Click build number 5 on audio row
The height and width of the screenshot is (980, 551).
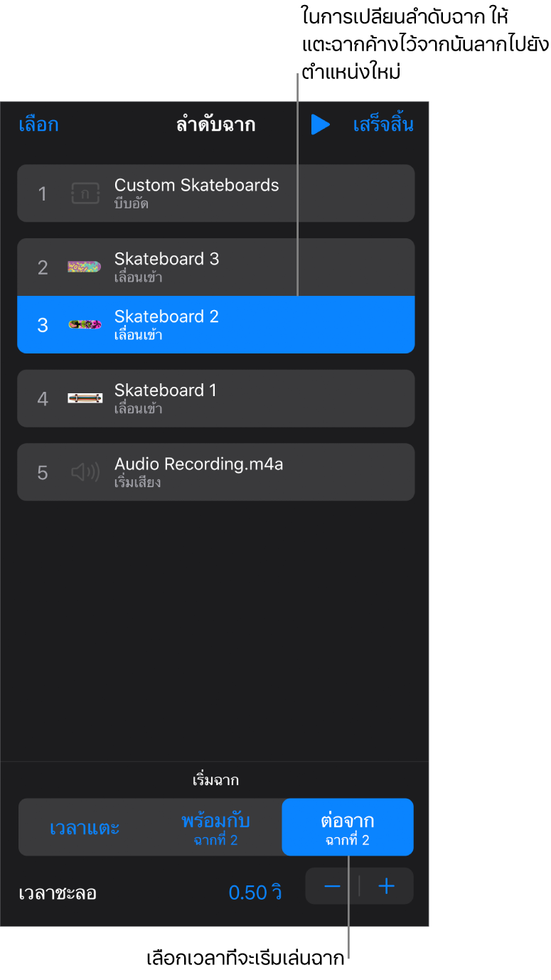43,472
